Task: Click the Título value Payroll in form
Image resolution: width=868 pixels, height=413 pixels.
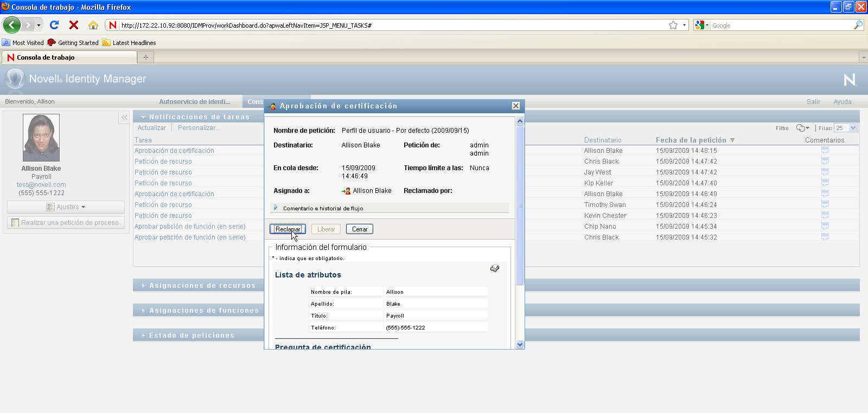Action: click(395, 315)
